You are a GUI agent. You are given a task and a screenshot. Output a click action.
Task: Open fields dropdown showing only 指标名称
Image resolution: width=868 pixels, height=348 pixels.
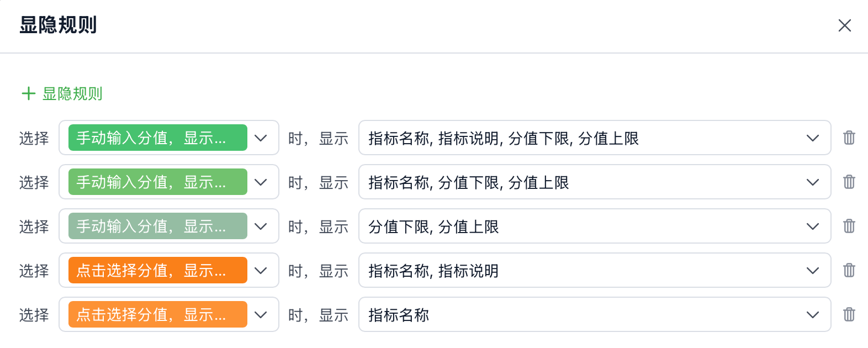pyautogui.click(x=595, y=314)
